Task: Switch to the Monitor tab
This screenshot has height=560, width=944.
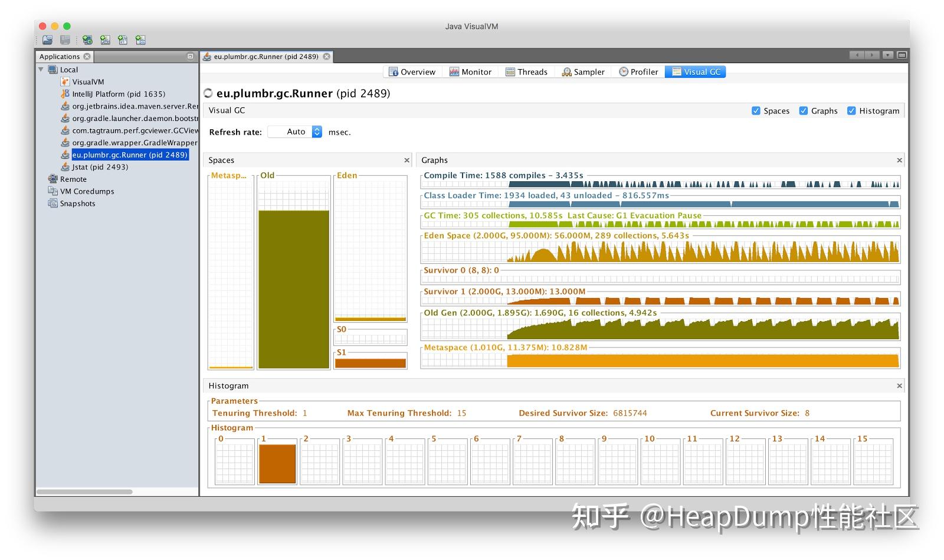Action: [470, 72]
